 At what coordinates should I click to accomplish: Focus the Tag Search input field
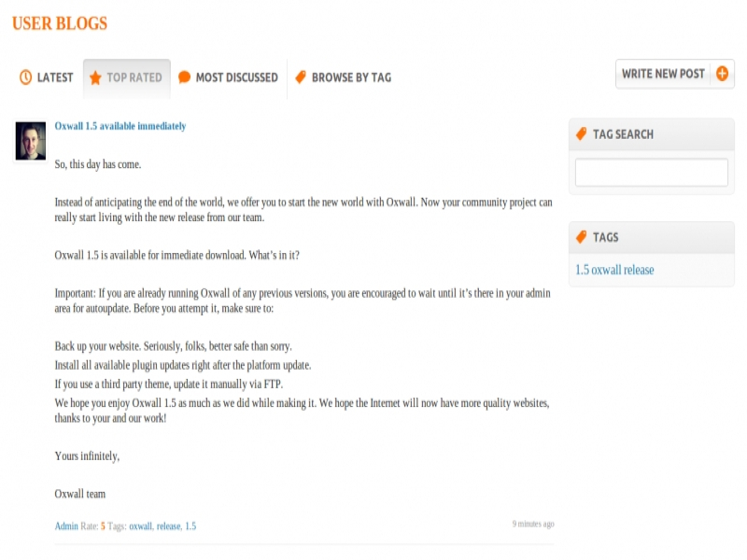tap(651, 173)
